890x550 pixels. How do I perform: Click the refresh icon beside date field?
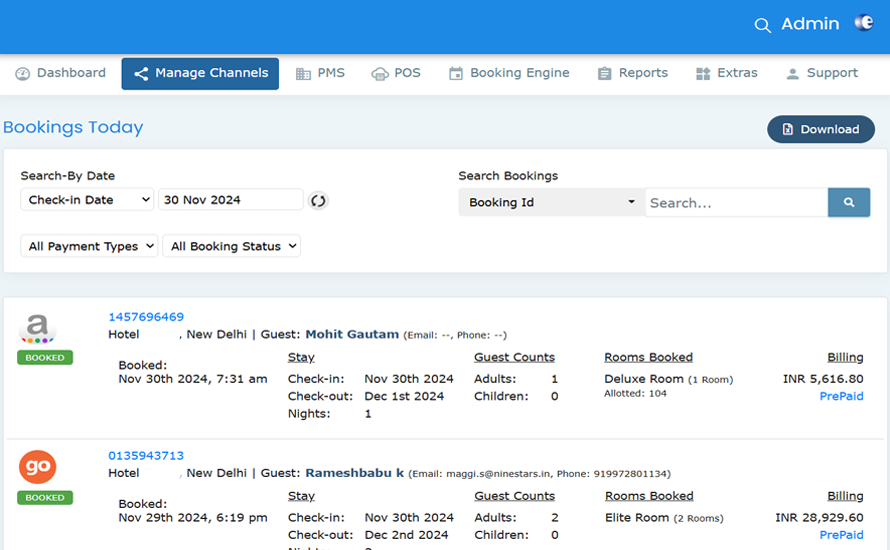(318, 200)
